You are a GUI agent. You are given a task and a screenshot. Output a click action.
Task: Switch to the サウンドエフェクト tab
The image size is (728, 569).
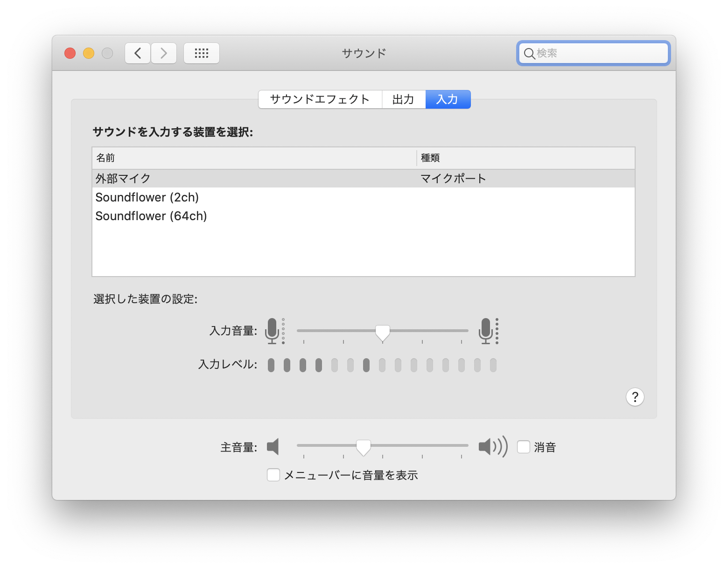point(320,99)
